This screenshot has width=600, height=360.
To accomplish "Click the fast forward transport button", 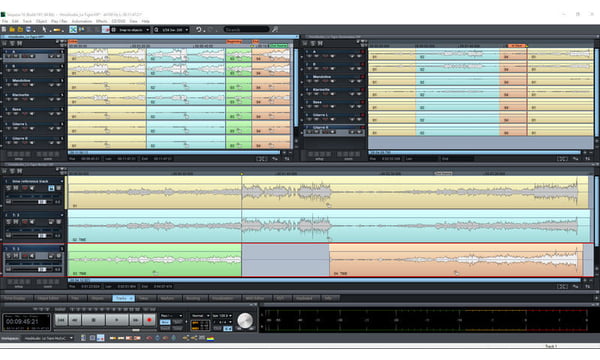I will [x=135, y=320].
